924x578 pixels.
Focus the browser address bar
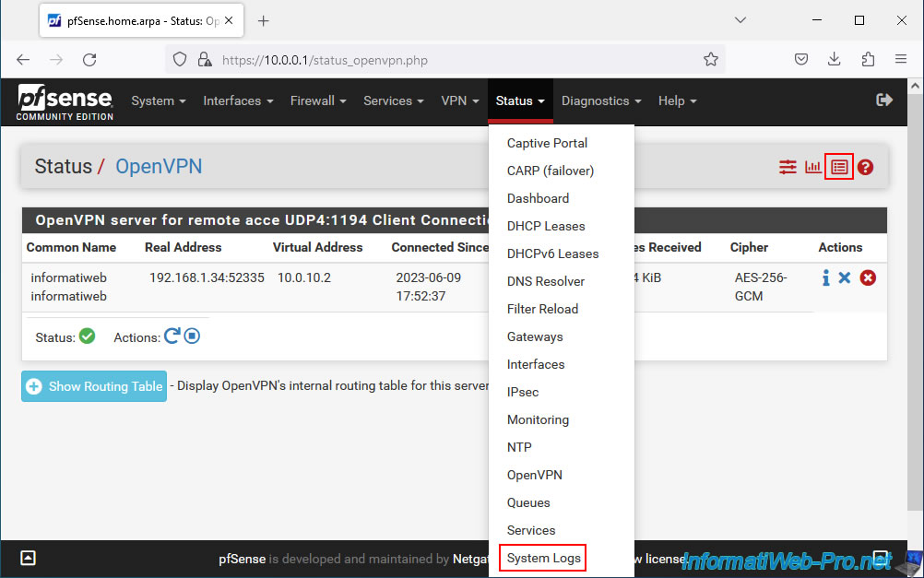[444, 60]
